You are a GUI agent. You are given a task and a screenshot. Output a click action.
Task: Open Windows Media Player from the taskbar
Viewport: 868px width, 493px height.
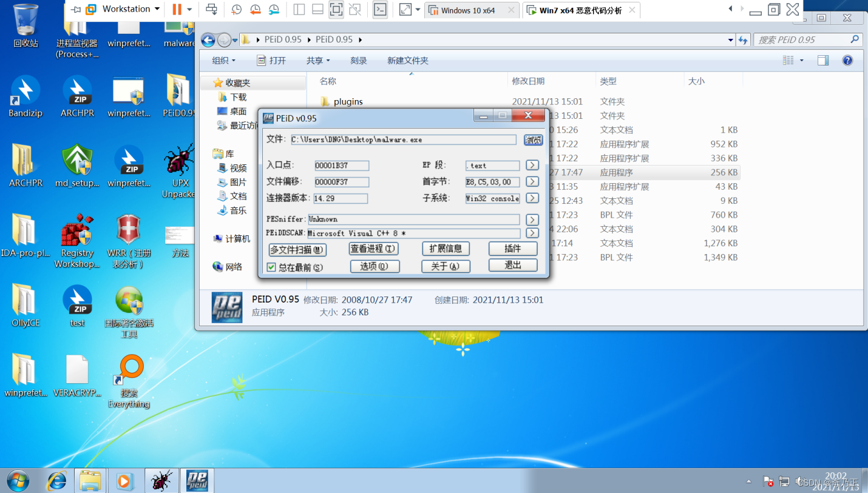[x=124, y=481]
